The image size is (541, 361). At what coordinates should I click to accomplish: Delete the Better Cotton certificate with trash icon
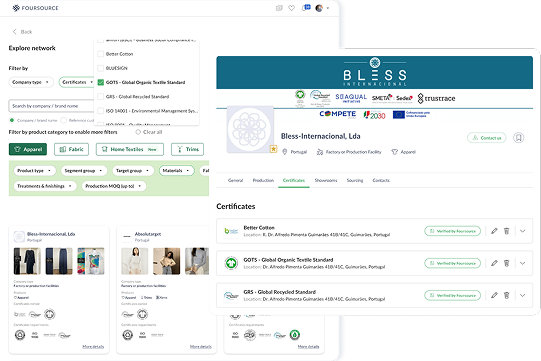tap(506, 231)
